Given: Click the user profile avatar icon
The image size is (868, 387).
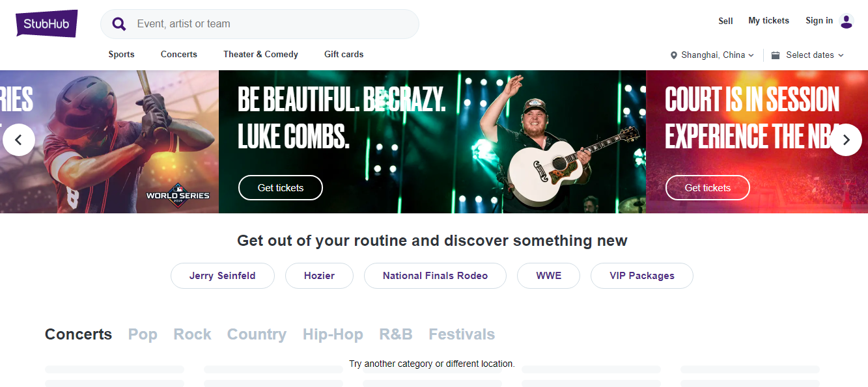Looking at the screenshot, I should [847, 21].
